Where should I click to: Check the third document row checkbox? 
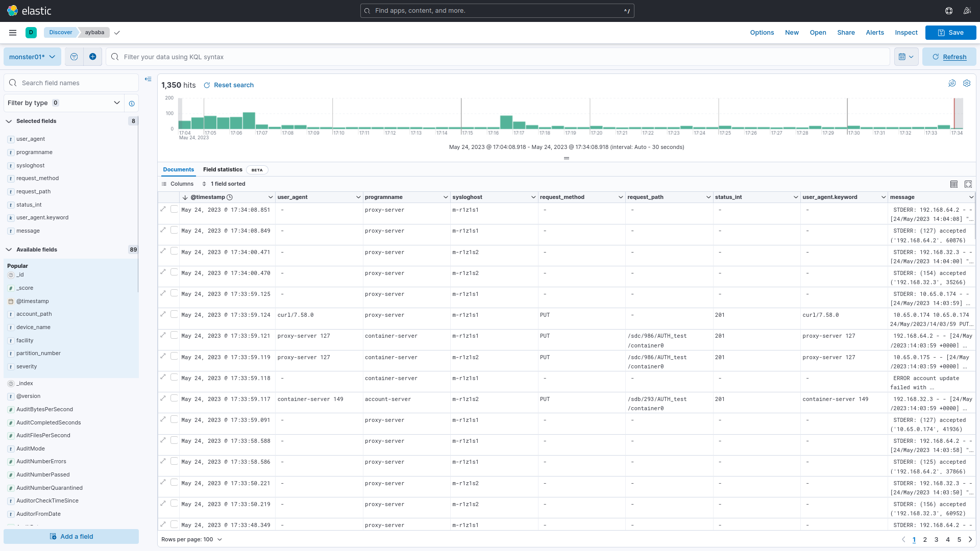pos(174,251)
